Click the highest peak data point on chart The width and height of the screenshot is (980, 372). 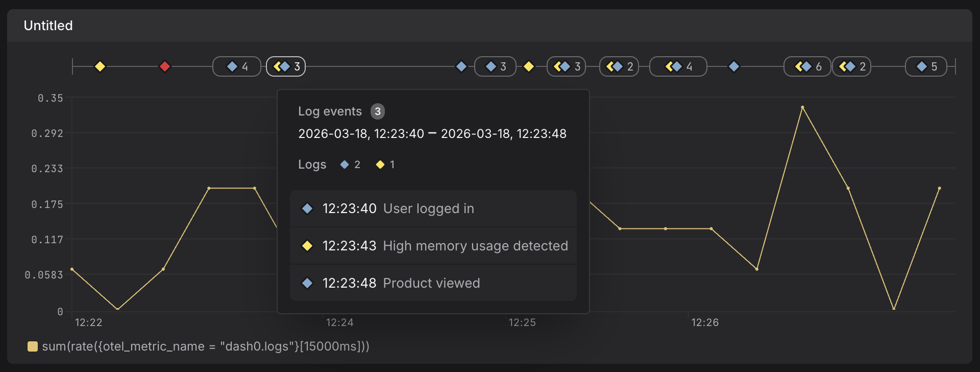point(802,107)
